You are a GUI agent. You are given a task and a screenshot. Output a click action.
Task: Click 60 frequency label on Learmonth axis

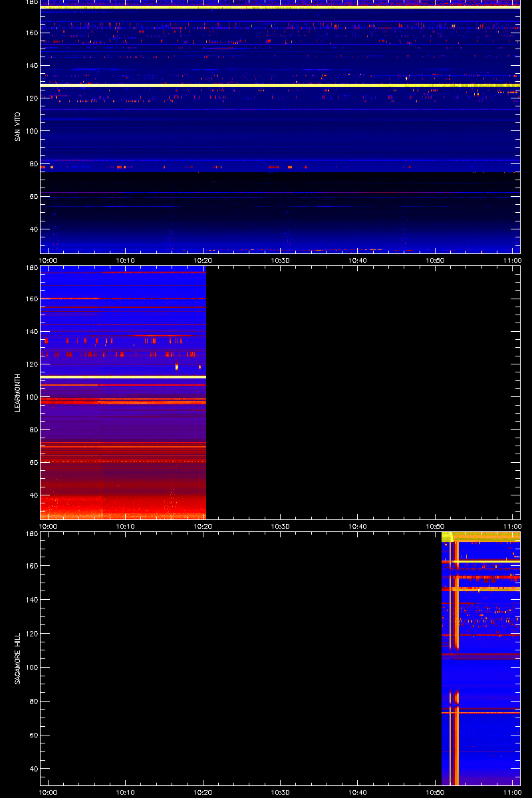pyautogui.click(x=33, y=462)
